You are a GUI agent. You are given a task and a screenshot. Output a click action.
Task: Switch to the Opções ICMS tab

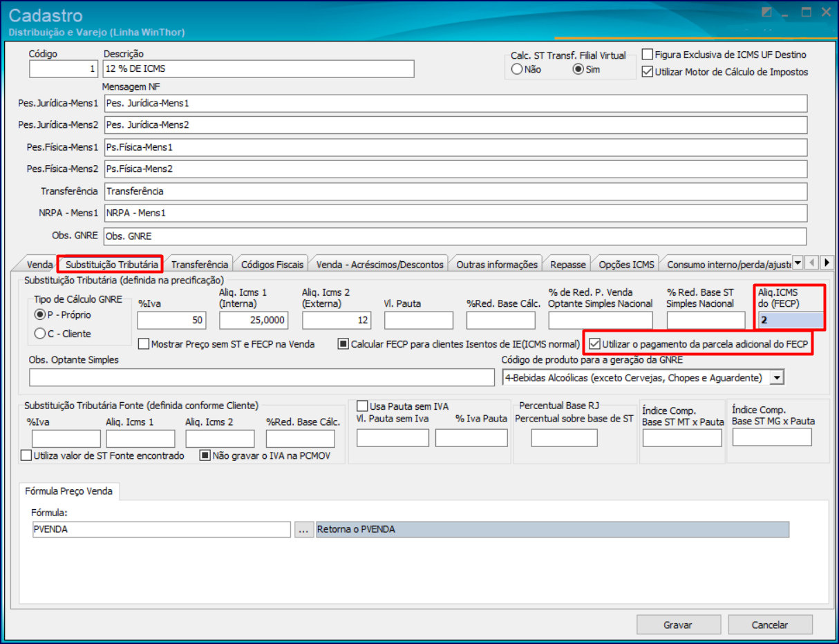point(626,264)
